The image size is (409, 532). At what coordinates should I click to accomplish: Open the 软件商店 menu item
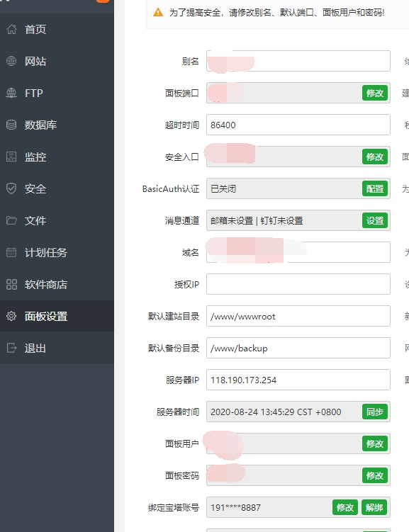tap(57, 284)
